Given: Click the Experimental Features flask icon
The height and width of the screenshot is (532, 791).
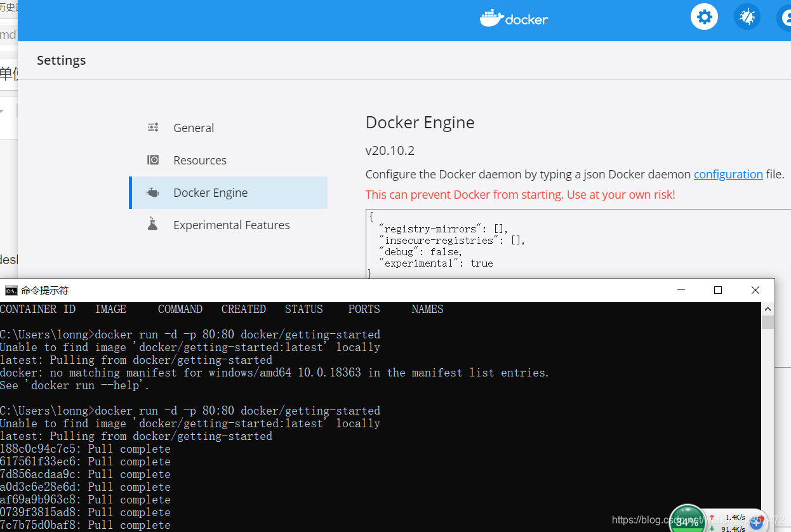Looking at the screenshot, I should 152,224.
